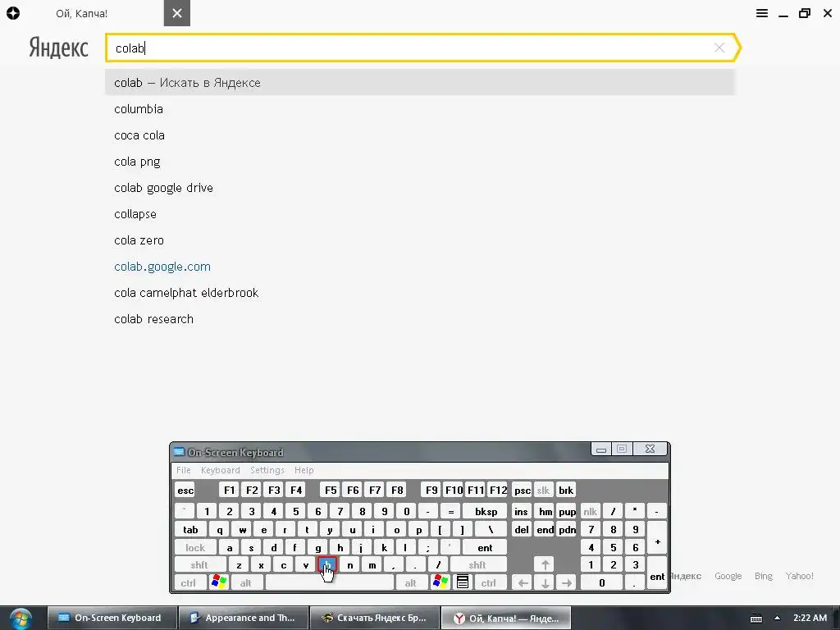Click the Yandex logo

58,48
